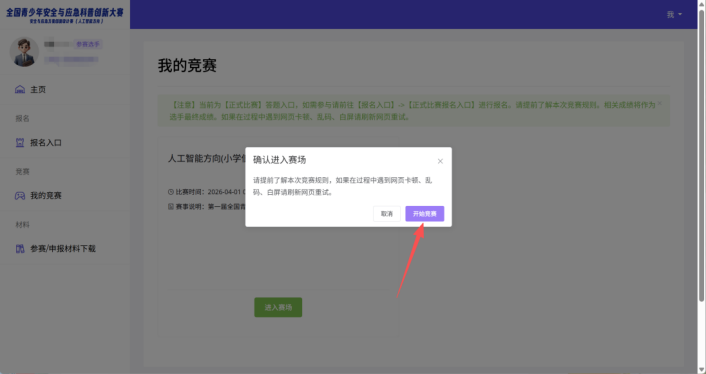Click the home icon beside 主页
The image size is (706, 374).
click(20, 90)
